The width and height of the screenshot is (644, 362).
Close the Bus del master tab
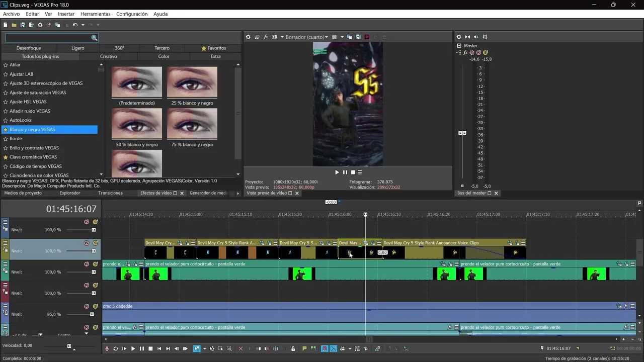pos(496,193)
